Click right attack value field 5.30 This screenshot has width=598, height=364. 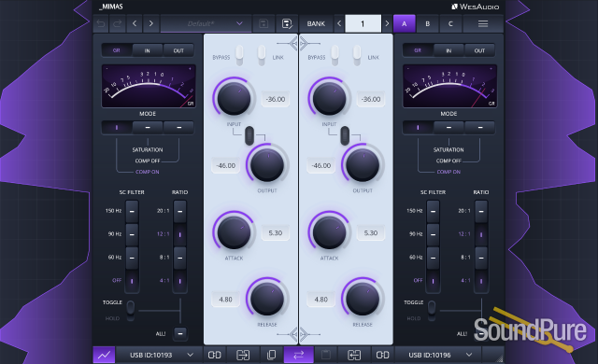pos(371,232)
